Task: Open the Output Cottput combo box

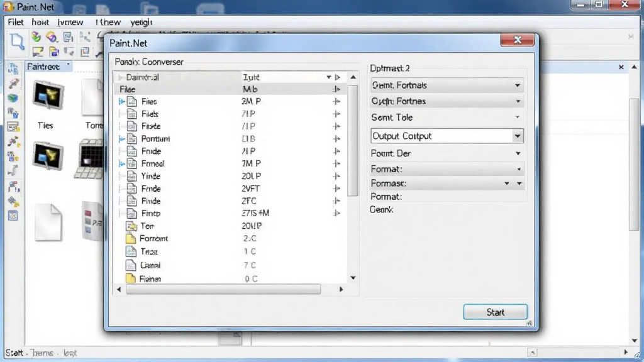Action: click(x=447, y=136)
